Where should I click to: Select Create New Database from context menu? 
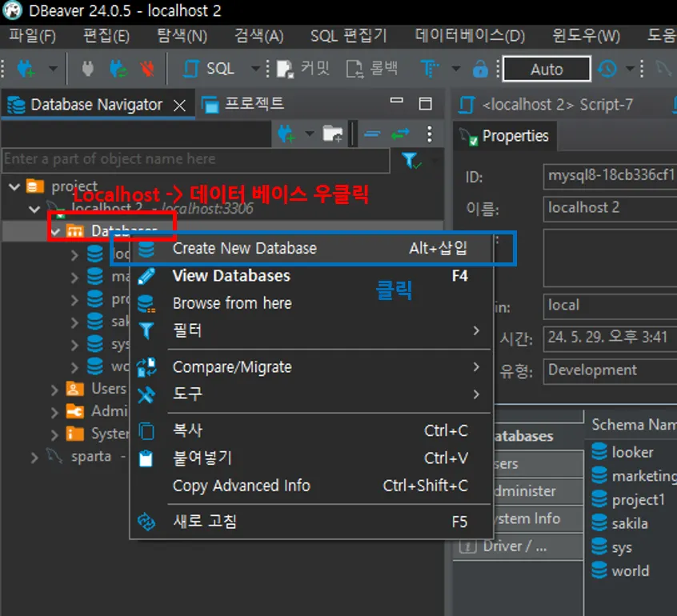pos(311,248)
